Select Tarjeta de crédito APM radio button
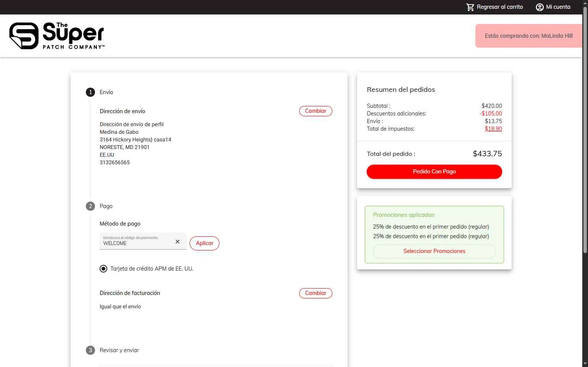588x367 pixels. pyautogui.click(x=103, y=269)
